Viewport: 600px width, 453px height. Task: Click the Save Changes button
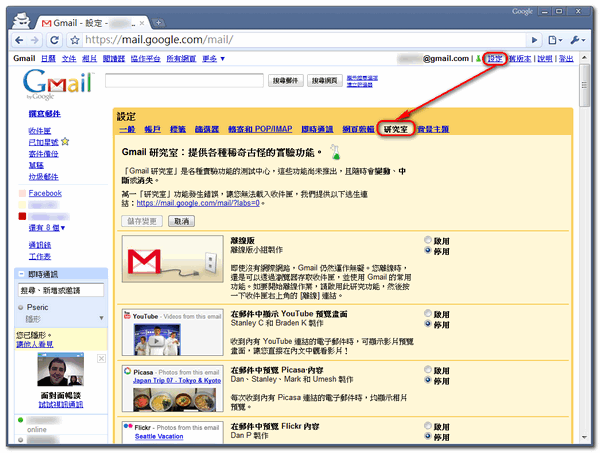coord(142,221)
